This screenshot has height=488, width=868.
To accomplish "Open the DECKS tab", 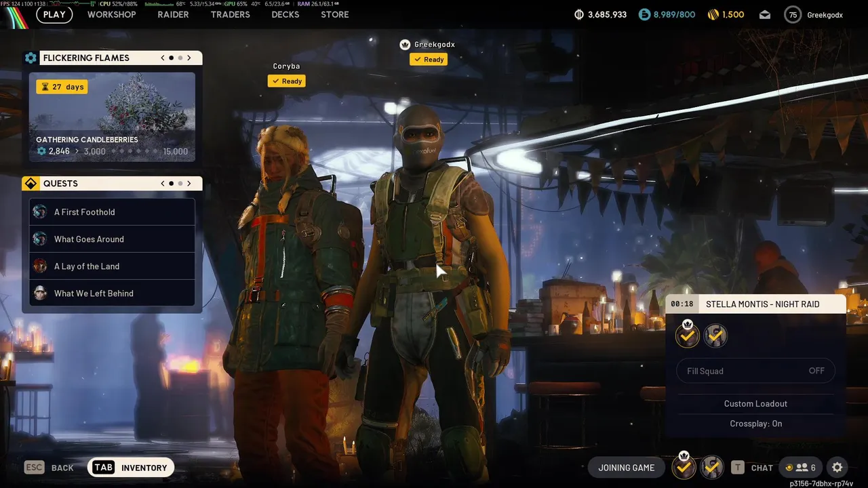I will point(285,14).
